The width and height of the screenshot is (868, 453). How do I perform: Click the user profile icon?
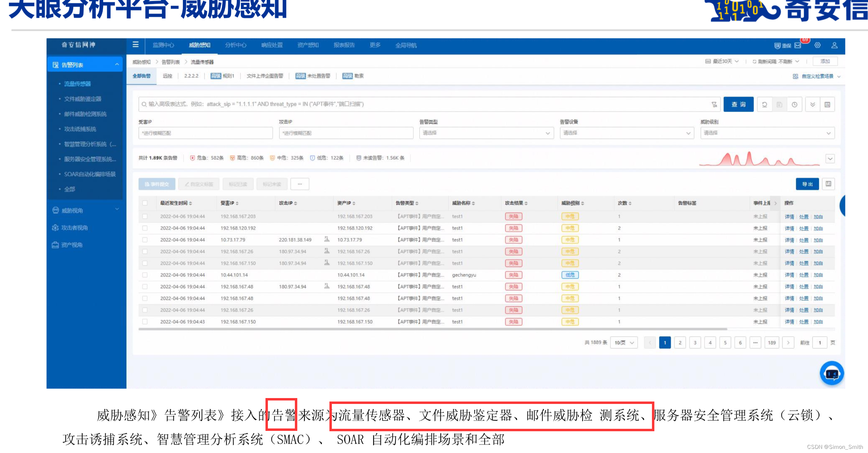tap(834, 45)
